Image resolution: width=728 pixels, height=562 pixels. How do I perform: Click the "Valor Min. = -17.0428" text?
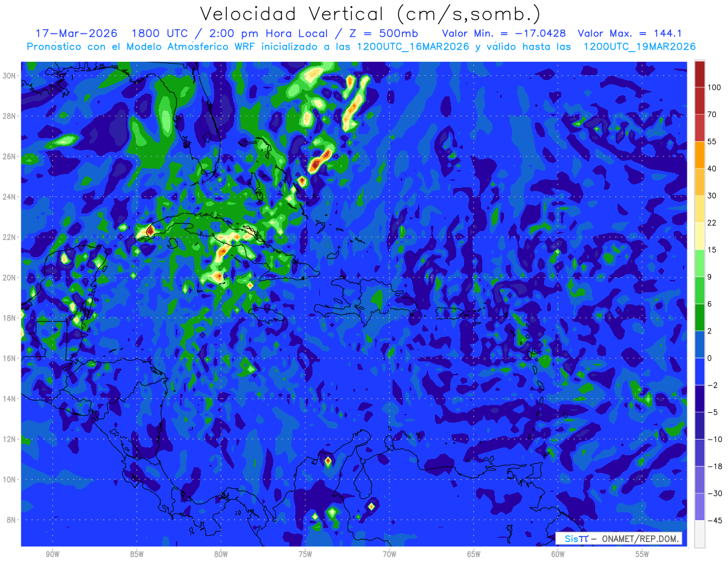[504, 33]
